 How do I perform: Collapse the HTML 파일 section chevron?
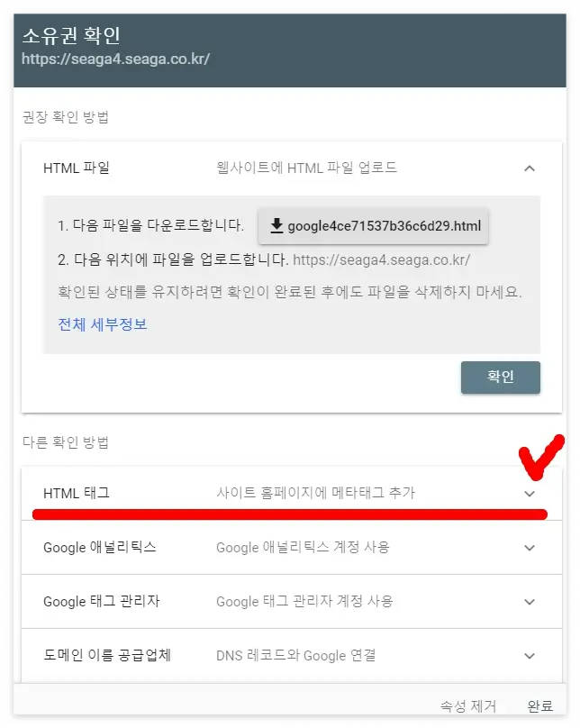coord(530,166)
